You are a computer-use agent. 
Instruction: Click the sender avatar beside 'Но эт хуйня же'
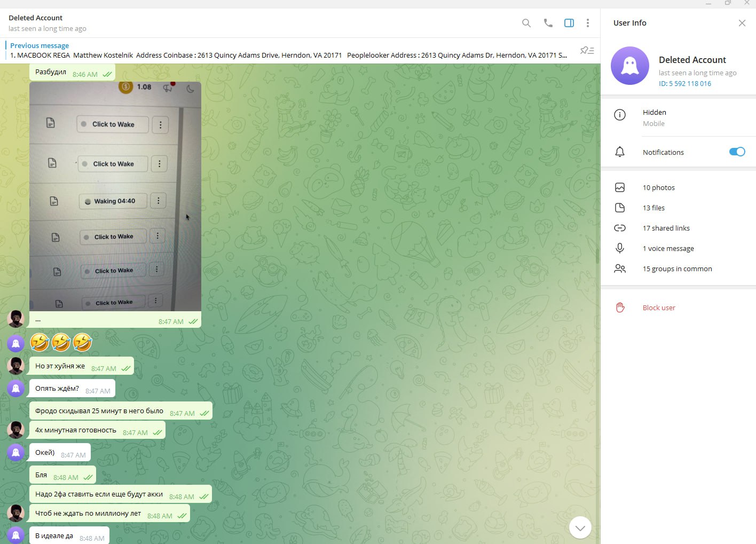click(x=16, y=366)
